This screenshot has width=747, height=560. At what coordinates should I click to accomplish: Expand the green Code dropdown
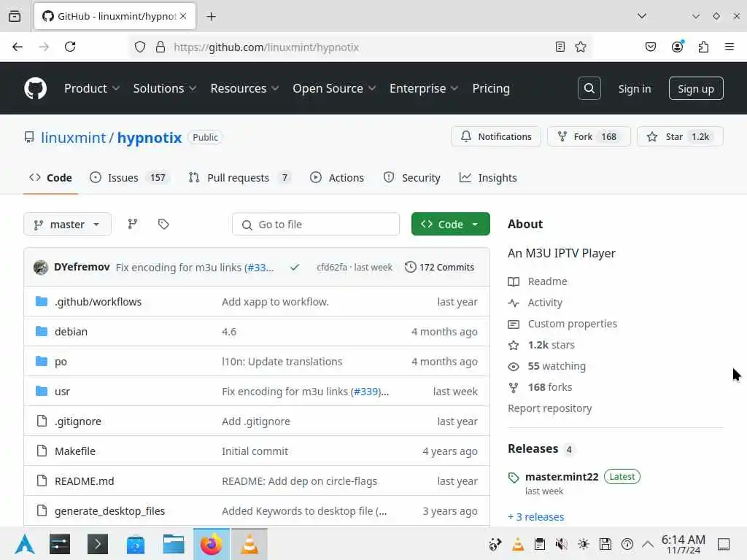(450, 224)
